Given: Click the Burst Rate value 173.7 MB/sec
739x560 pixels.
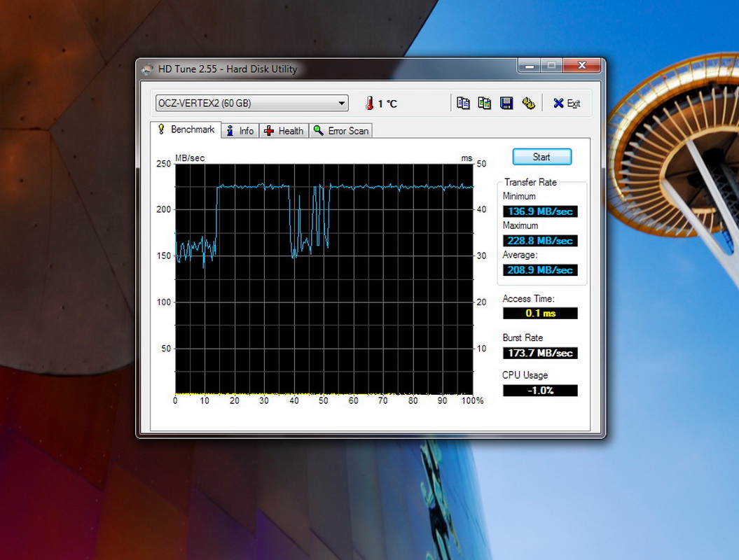Looking at the screenshot, I should [540, 353].
